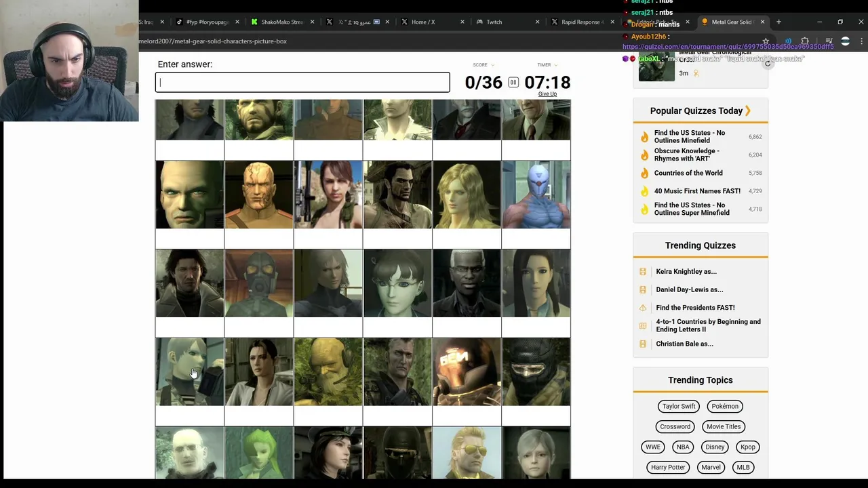Image resolution: width=868 pixels, height=488 pixels.
Task: Click the gas mask character portrait
Action: click(259, 283)
